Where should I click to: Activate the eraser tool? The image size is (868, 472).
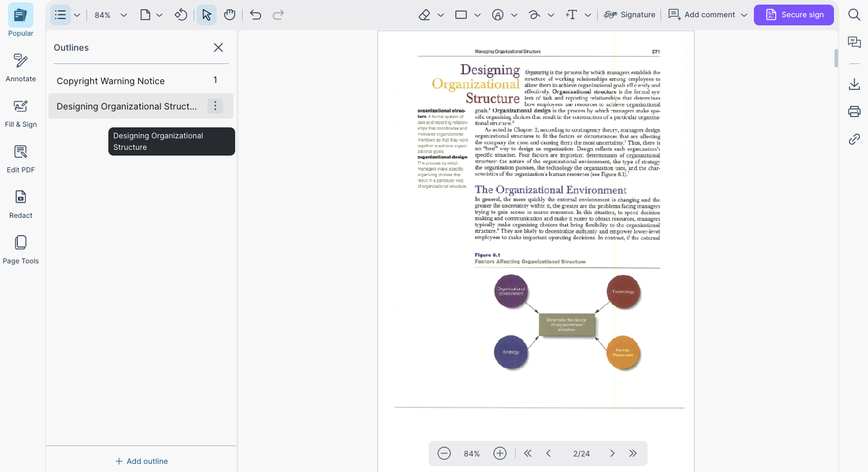pos(424,14)
